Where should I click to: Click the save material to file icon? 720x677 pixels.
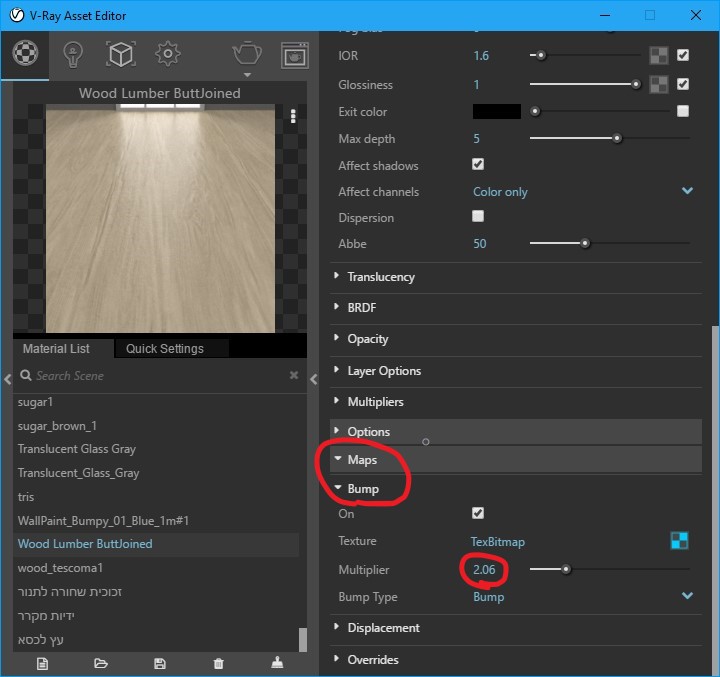[x=160, y=663]
